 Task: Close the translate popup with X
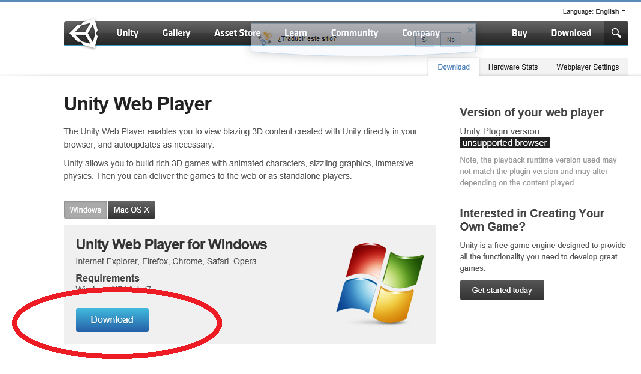tap(470, 30)
